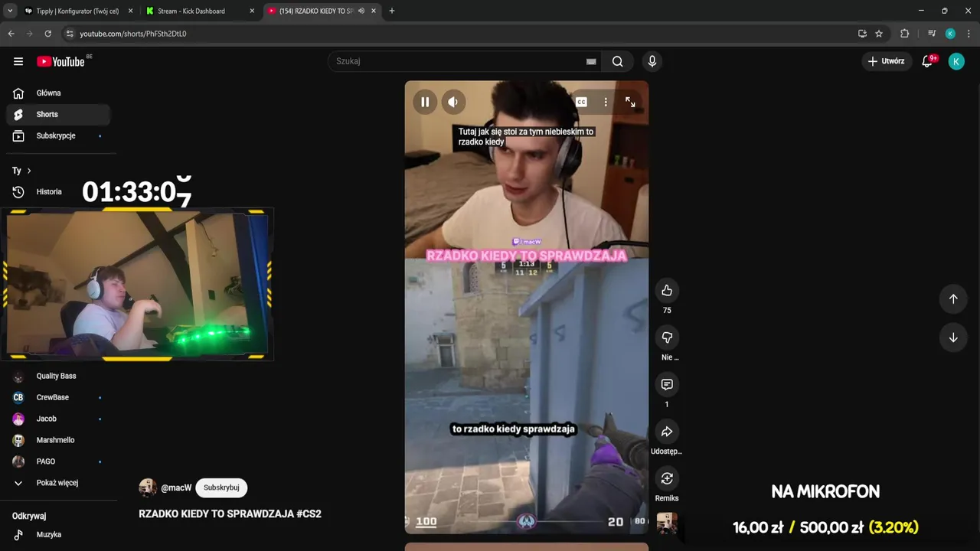Image resolution: width=980 pixels, height=551 pixels.
Task: Open the Short's three-dot options menu
Action: coord(606,102)
